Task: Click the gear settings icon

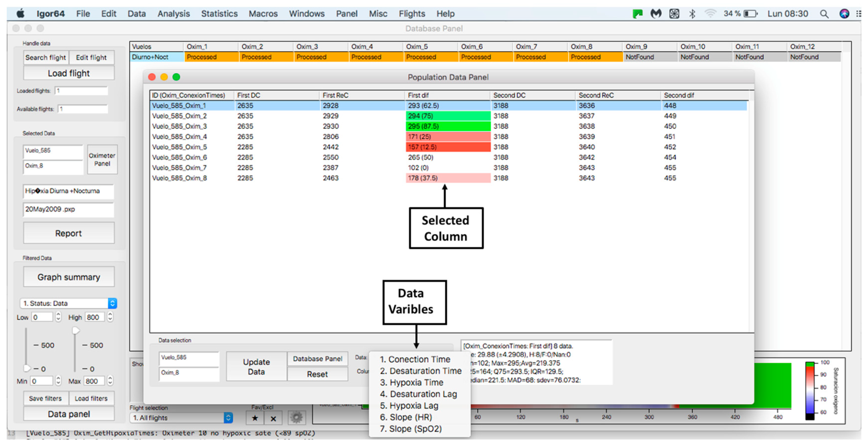Action: click(297, 418)
